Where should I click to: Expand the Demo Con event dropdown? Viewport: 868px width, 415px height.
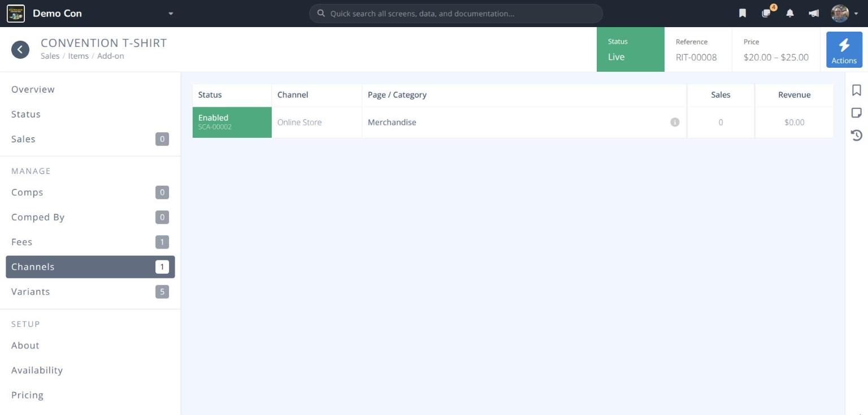tap(171, 14)
